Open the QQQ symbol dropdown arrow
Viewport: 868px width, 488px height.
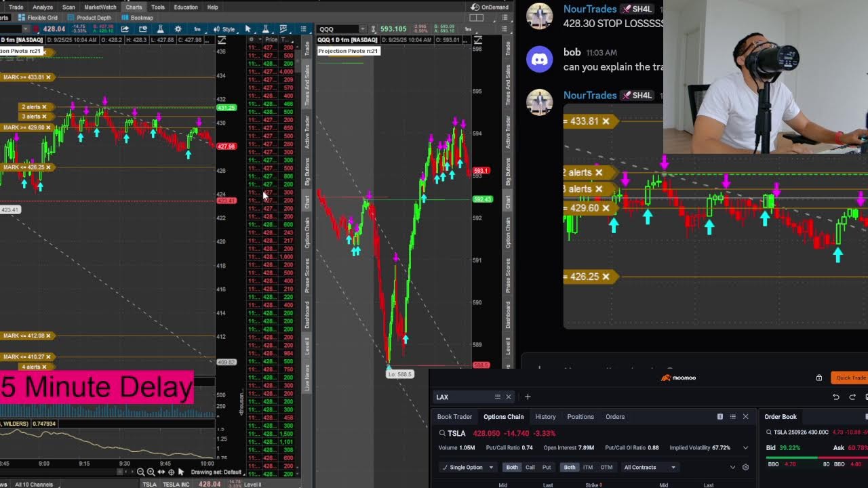point(363,29)
